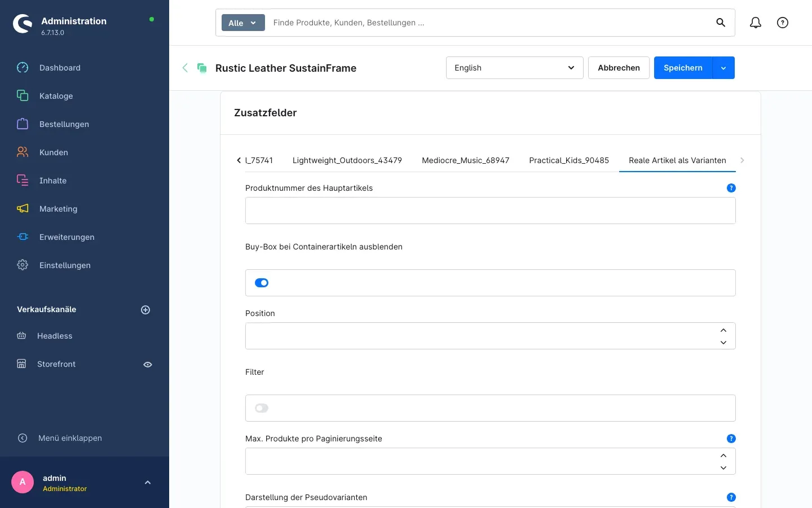Collapse the menu via arrow circle icon

[x=23, y=438]
